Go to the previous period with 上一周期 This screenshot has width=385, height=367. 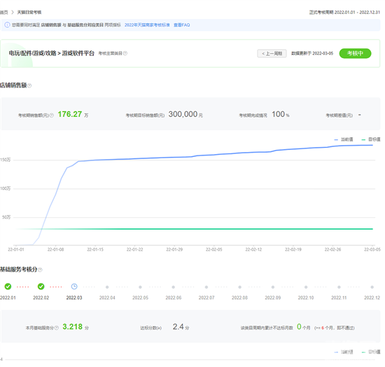[272, 53]
